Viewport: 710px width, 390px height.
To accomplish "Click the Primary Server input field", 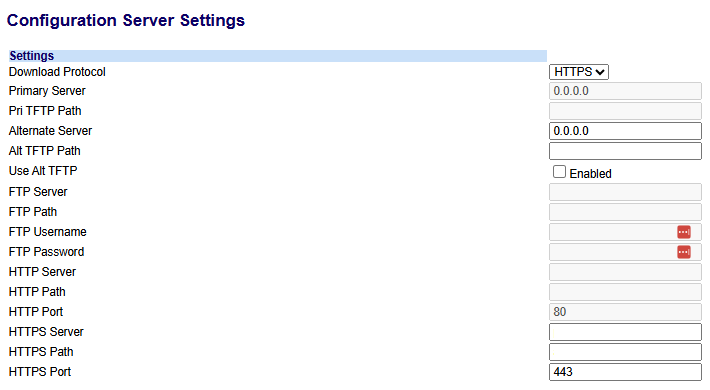I will pyautogui.click(x=625, y=91).
